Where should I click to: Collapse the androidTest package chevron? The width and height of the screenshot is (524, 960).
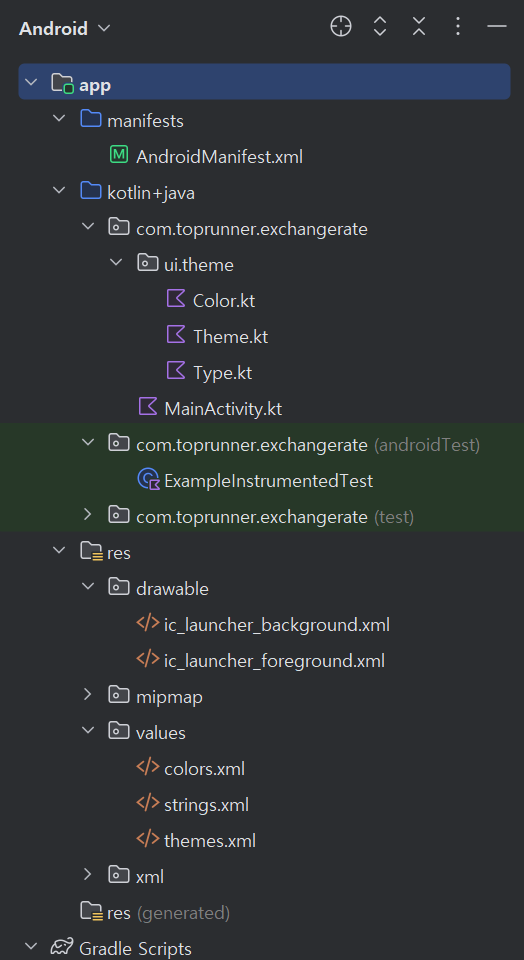point(88,442)
